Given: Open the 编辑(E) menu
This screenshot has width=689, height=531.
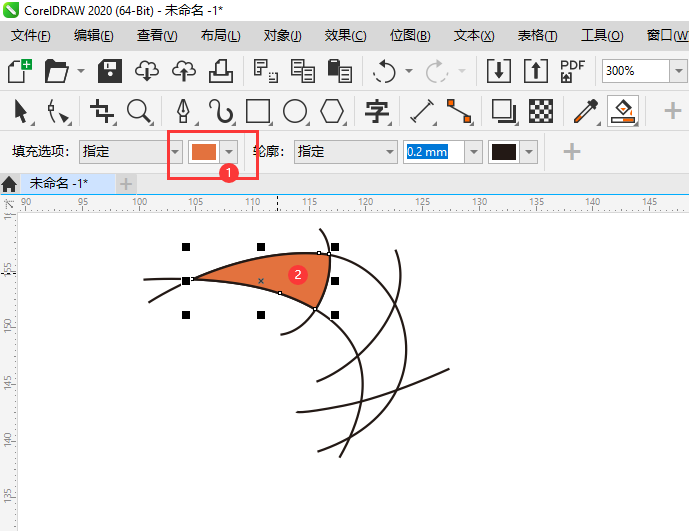Looking at the screenshot, I should (x=94, y=35).
